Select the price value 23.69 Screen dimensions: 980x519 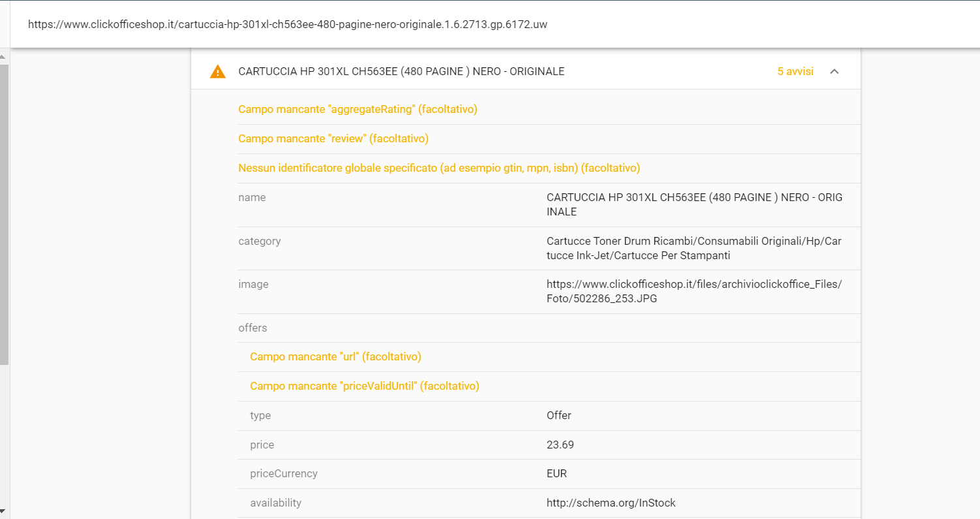point(560,445)
